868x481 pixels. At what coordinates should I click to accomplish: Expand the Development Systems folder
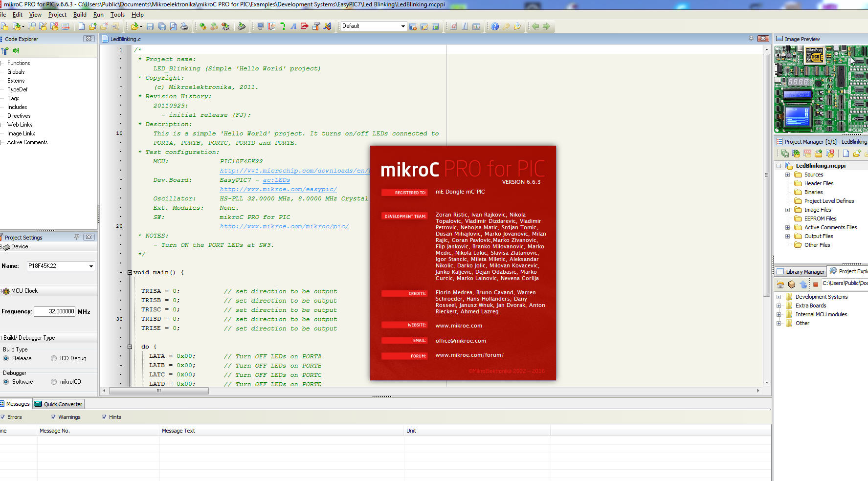click(x=779, y=297)
